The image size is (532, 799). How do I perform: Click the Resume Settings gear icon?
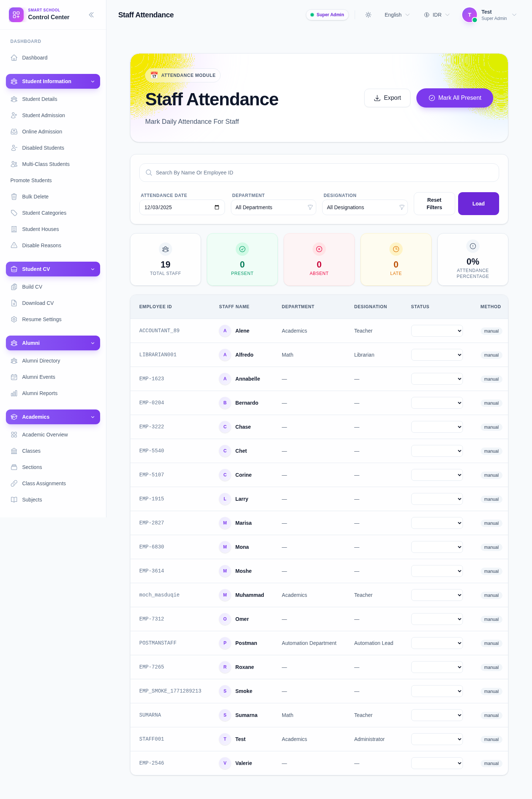point(14,319)
